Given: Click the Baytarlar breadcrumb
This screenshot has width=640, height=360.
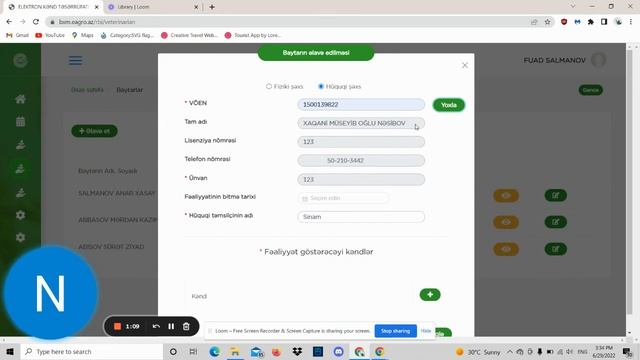Looking at the screenshot, I should pyautogui.click(x=130, y=90).
